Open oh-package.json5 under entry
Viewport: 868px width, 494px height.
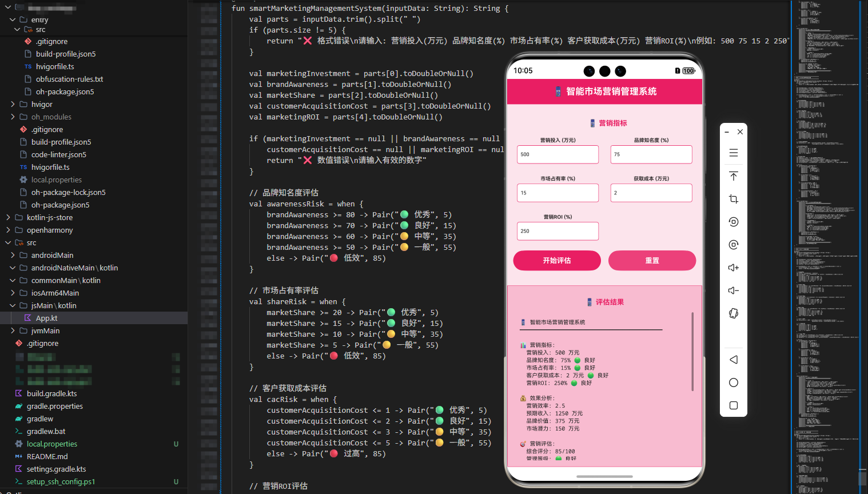tap(65, 91)
